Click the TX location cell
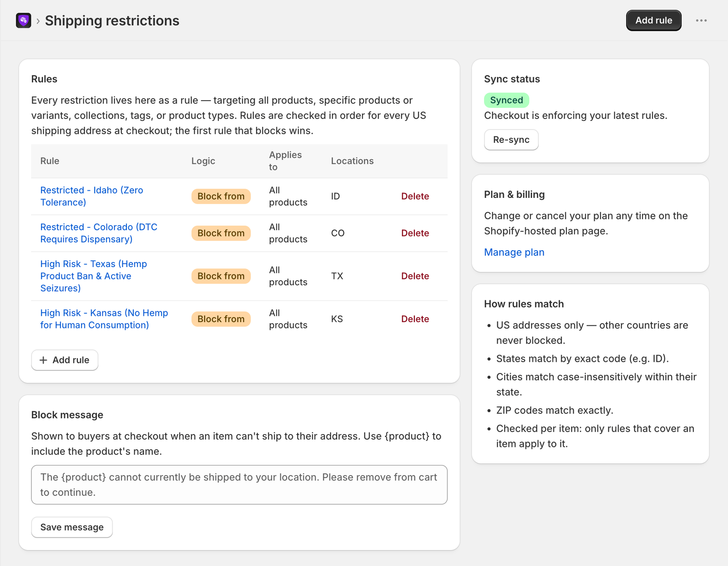This screenshot has height=566, width=728. (337, 276)
